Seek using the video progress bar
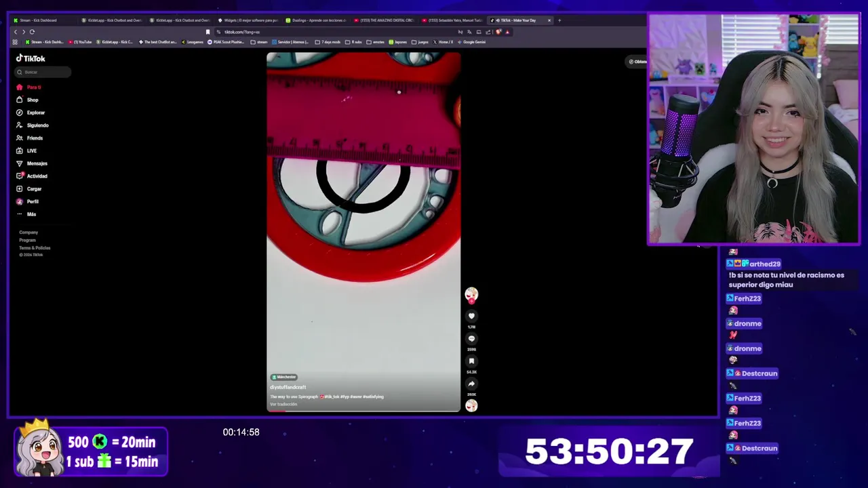Image resolution: width=868 pixels, height=488 pixels. click(x=363, y=411)
